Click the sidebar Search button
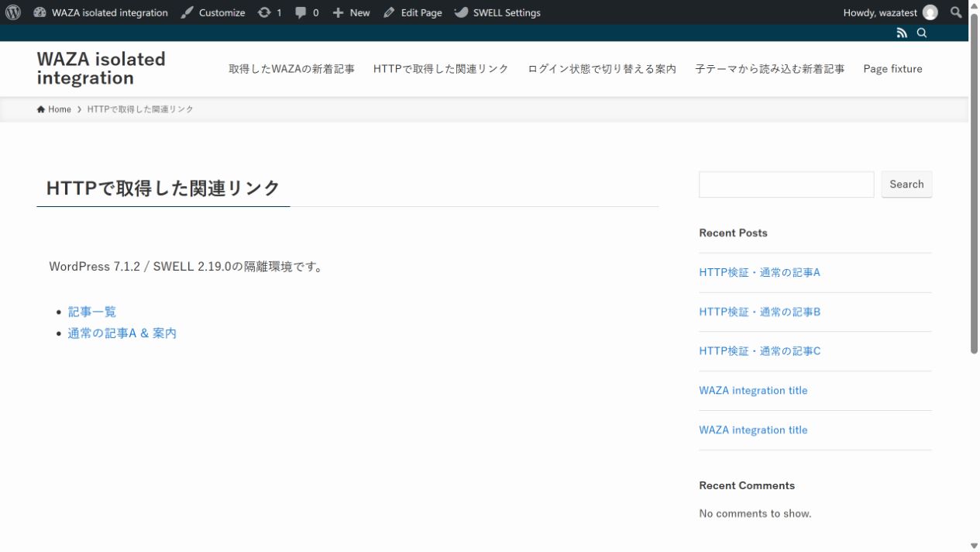 pos(906,185)
